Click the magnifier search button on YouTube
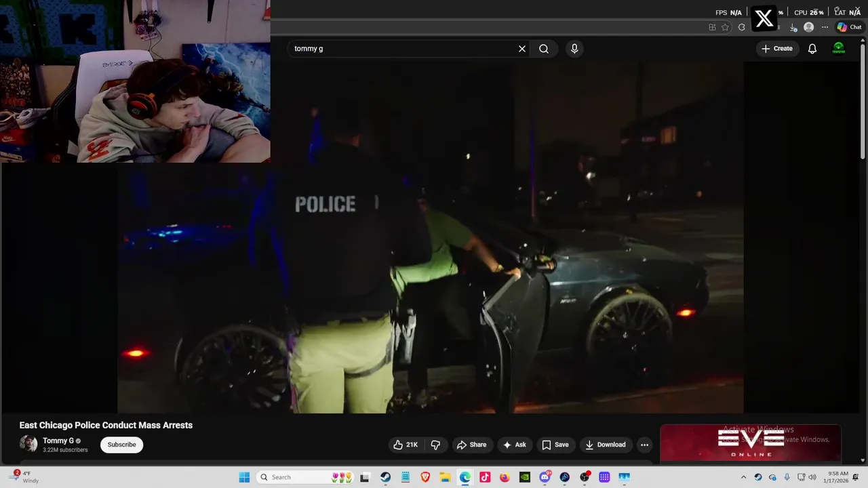The image size is (868, 488). (544, 49)
